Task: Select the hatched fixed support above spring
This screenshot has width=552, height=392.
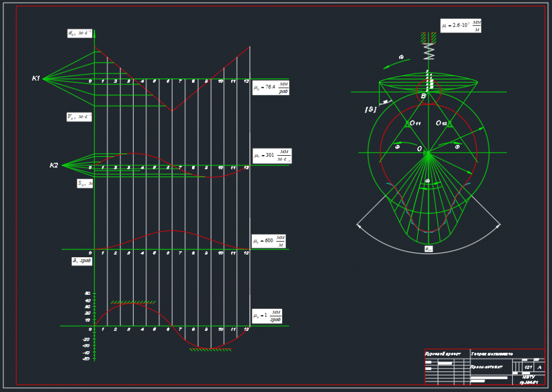Action: click(x=428, y=38)
